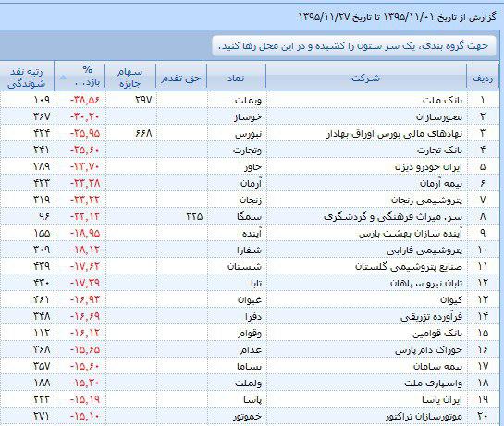
Task: Select the محورسازان company cell
Action: pyautogui.click(x=367, y=116)
